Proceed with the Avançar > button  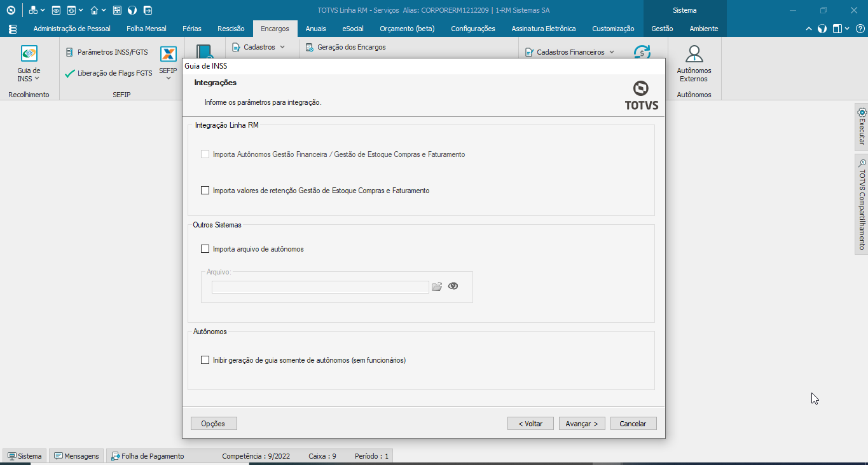(x=582, y=424)
